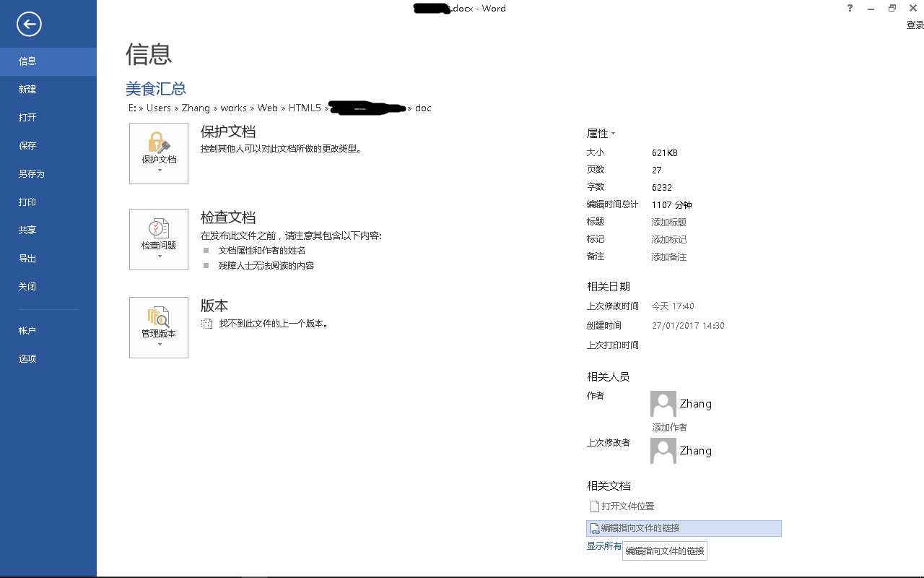Click the file path E: » Users breadcrumb
The height and width of the screenshot is (578, 924).
click(149, 108)
